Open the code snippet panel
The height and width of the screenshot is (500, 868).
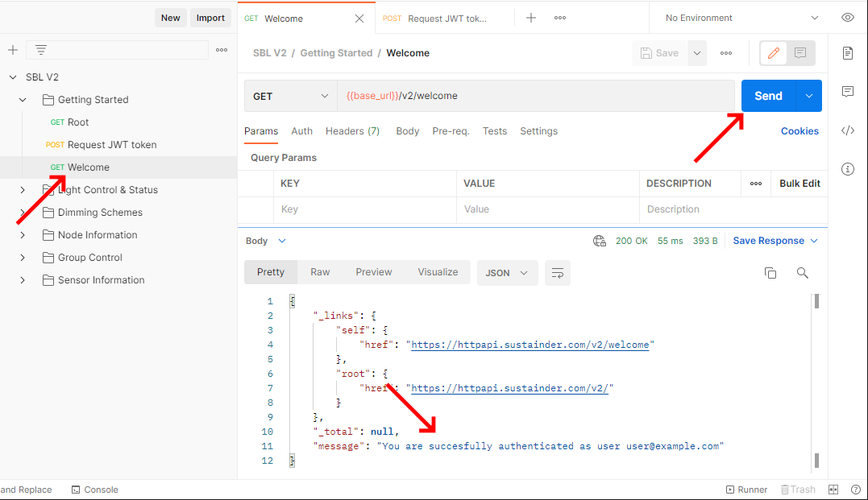coord(847,130)
